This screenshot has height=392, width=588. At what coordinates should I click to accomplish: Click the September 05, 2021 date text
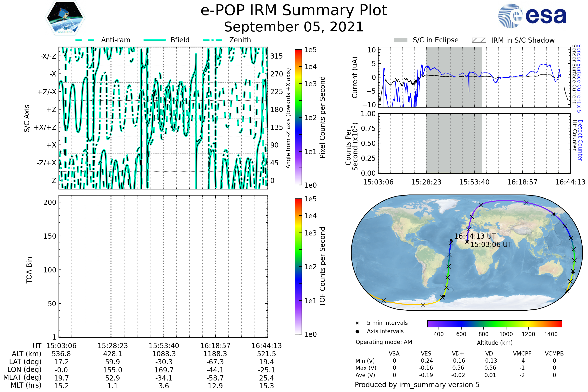click(294, 27)
